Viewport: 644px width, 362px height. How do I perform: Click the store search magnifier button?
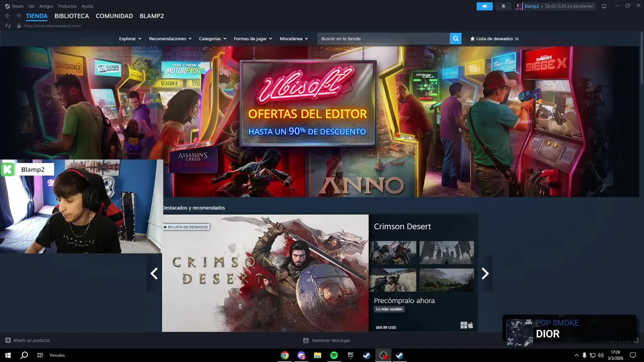point(455,39)
